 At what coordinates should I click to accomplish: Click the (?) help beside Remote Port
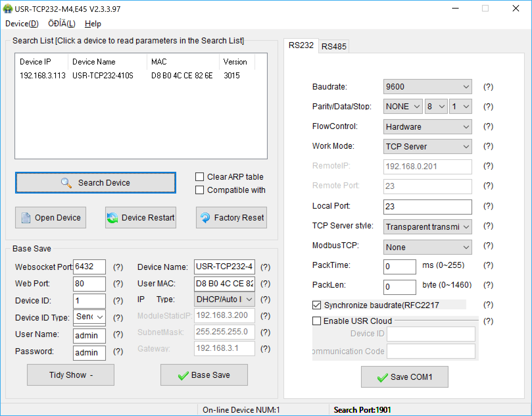[x=488, y=185]
